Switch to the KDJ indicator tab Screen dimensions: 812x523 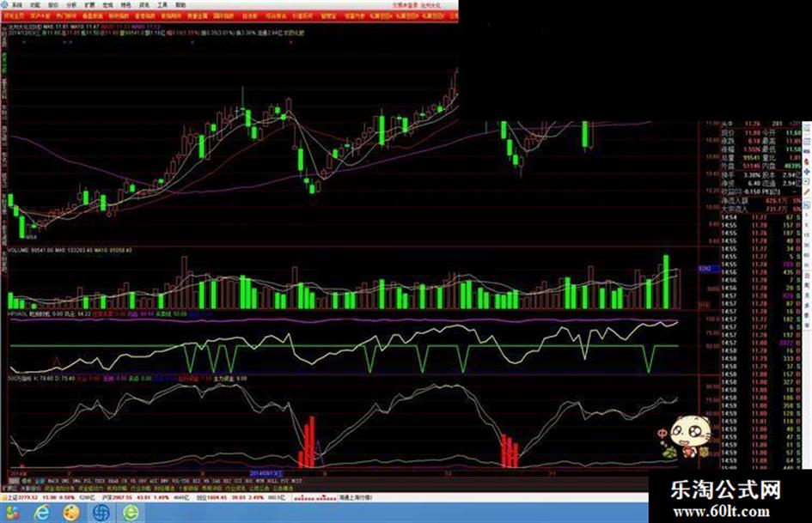click(x=226, y=481)
